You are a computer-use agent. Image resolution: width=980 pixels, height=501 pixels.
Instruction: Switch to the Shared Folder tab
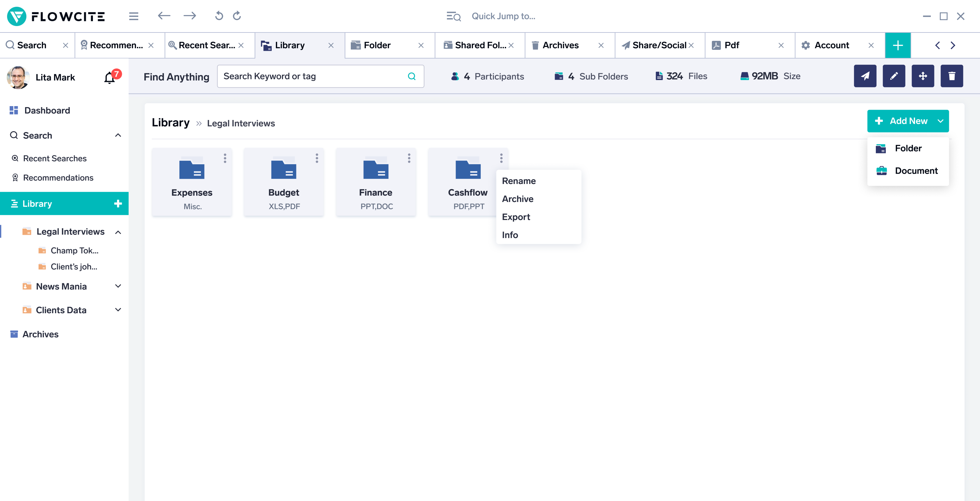click(x=479, y=45)
